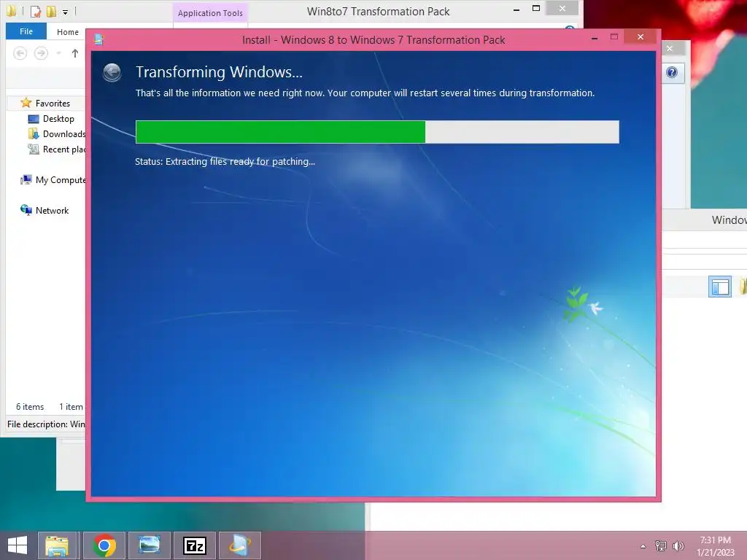Click the preview pane icon in background window
The image size is (747, 560).
click(x=720, y=287)
